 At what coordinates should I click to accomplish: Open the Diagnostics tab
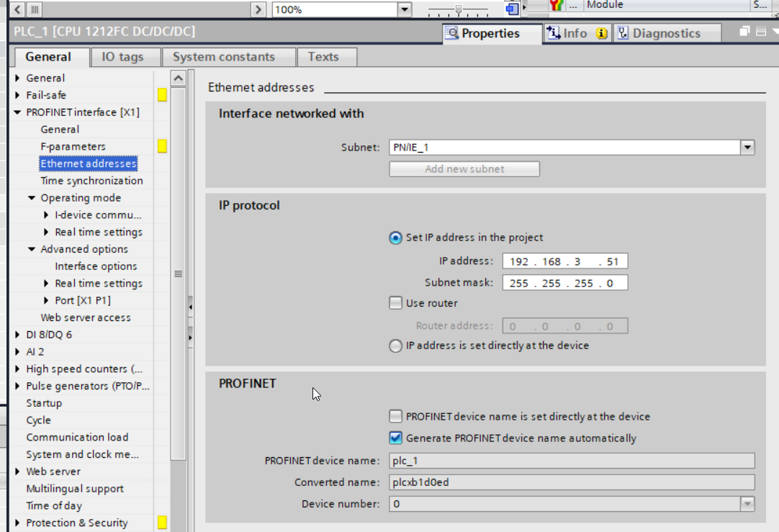pyautogui.click(x=667, y=33)
